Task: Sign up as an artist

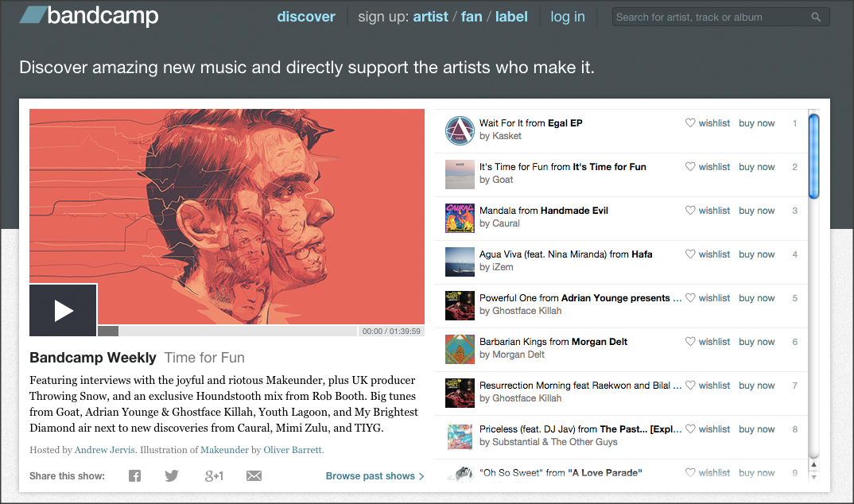Action: tap(430, 17)
